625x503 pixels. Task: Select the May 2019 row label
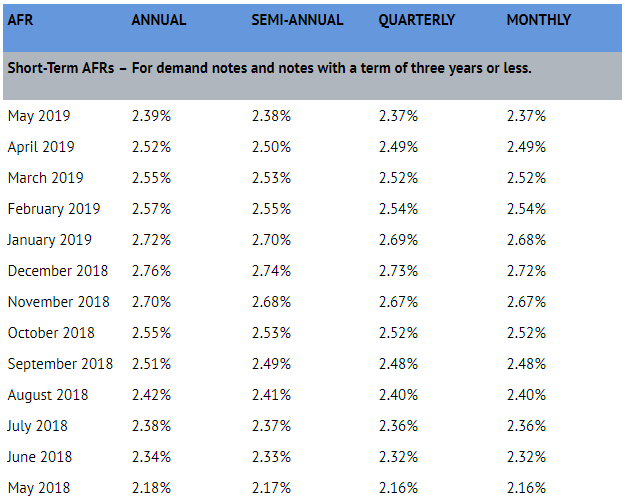[x=39, y=116]
